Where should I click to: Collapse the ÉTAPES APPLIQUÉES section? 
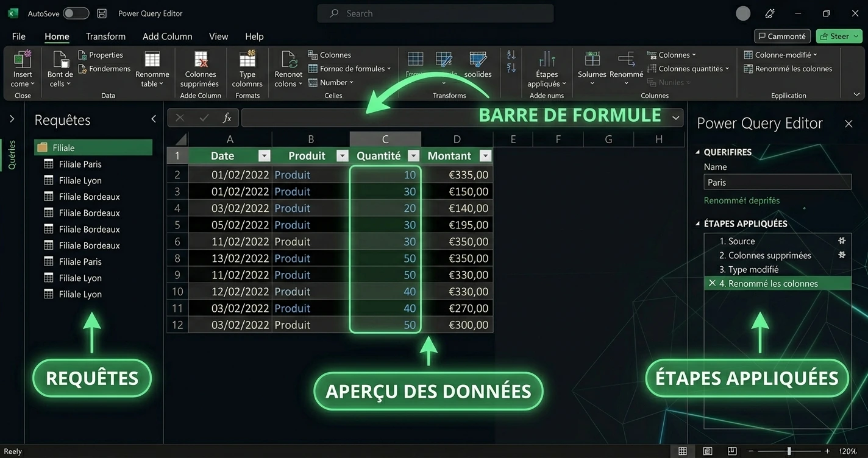(x=698, y=224)
